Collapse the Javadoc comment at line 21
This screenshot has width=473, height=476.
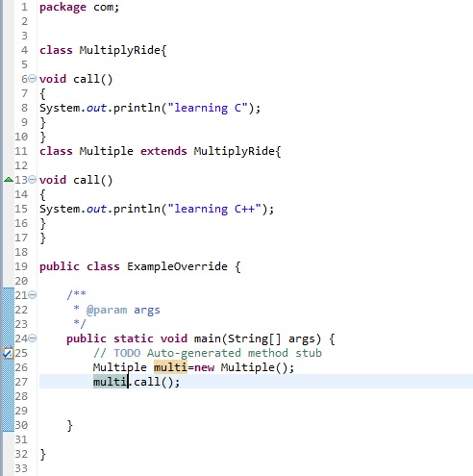(x=33, y=294)
